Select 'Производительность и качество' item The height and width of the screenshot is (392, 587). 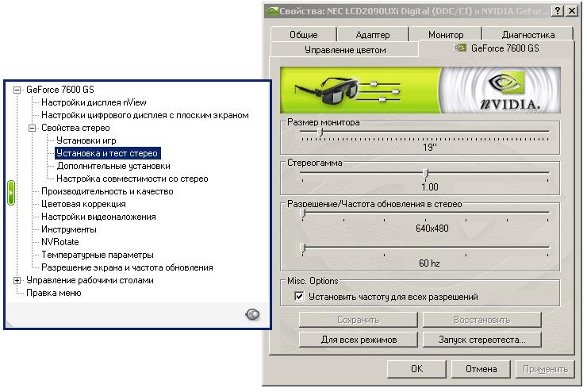pos(107,191)
